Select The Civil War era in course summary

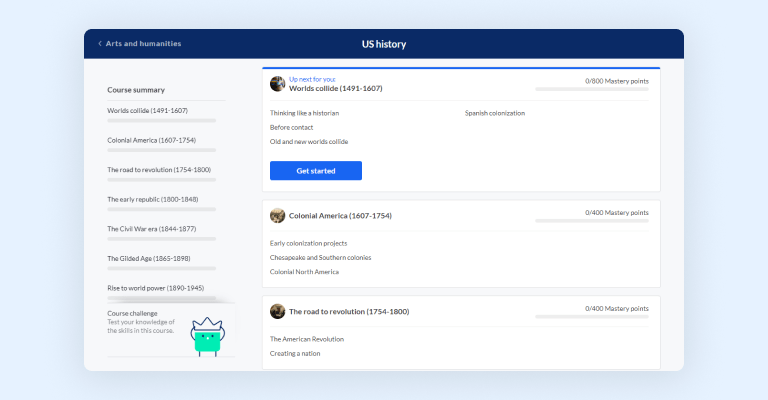(x=151, y=229)
